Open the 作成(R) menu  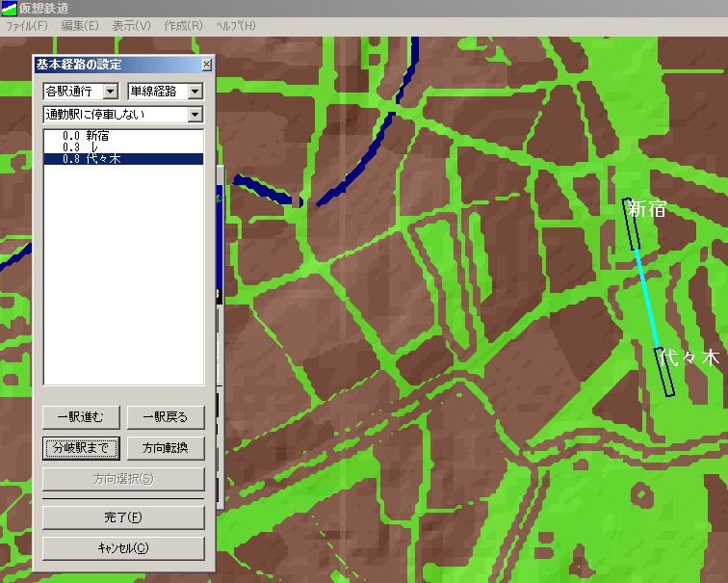point(183,25)
